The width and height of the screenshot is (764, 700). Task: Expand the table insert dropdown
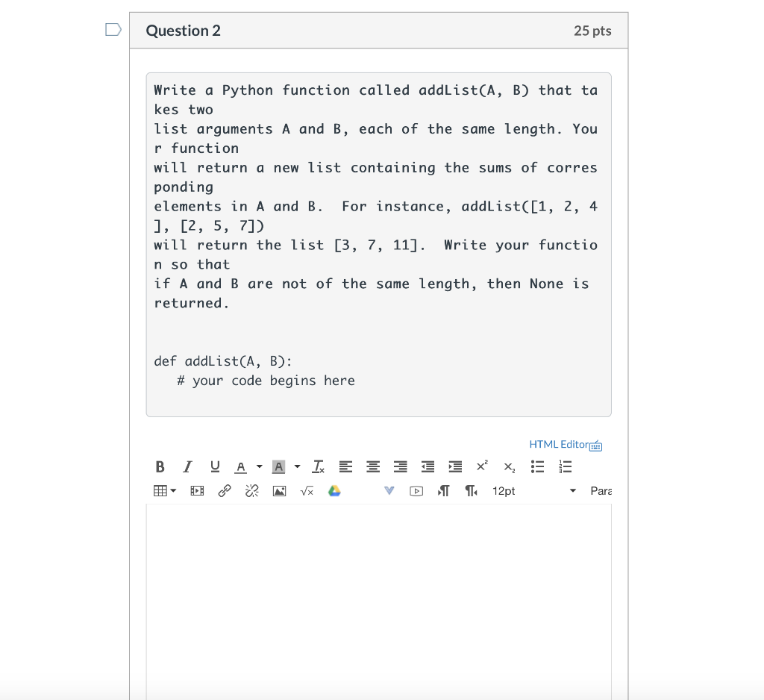[x=171, y=490]
